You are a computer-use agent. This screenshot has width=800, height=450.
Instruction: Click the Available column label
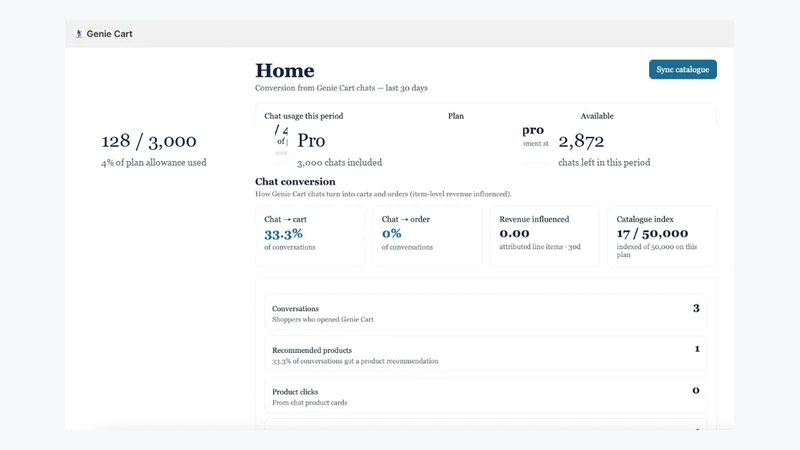597,116
